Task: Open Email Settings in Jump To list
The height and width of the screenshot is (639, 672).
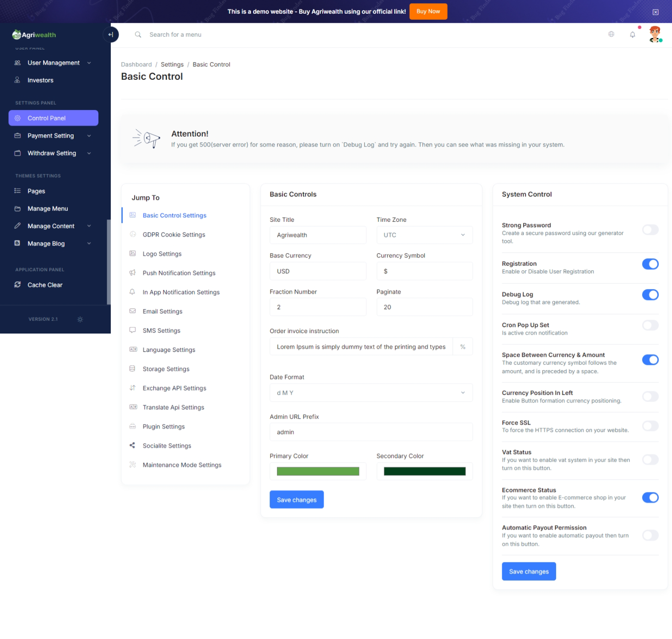Action: (x=162, y=311)
